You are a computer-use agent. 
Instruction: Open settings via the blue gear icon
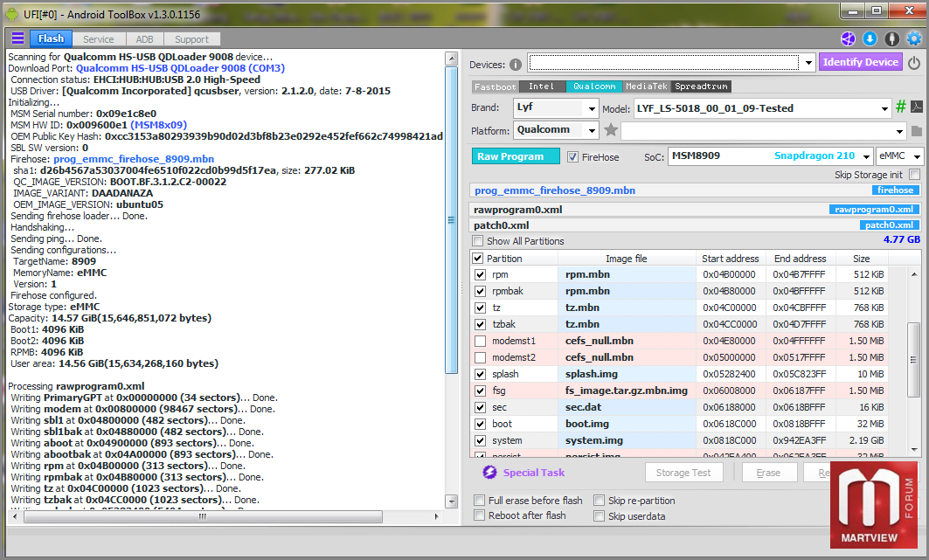click(x=914, y=39)
